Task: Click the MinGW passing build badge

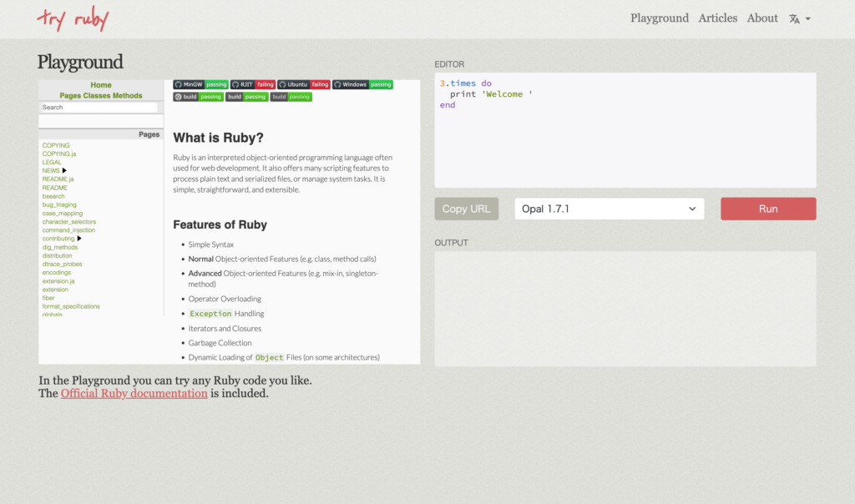Action: (200, 84)
